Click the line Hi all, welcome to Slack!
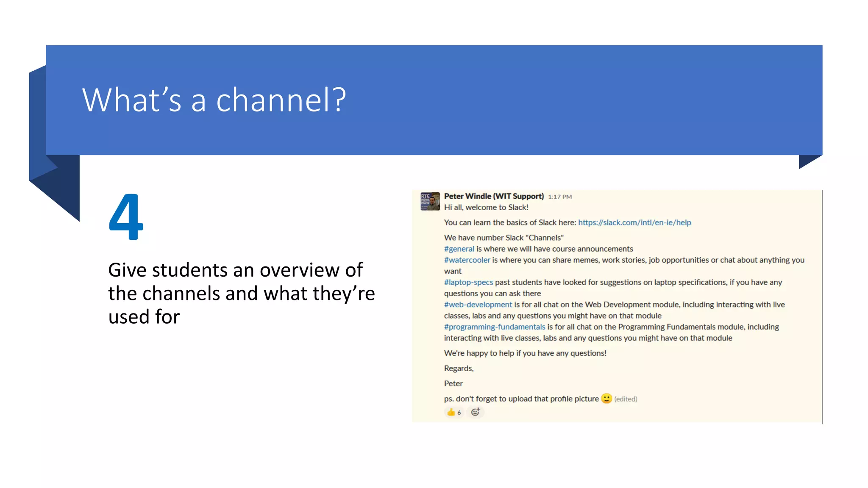 (486, 207)
